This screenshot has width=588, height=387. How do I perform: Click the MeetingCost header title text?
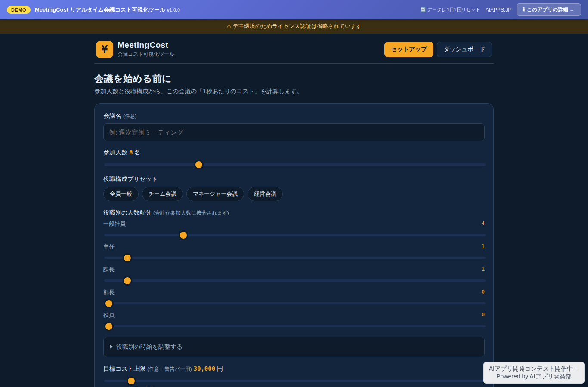143,45
